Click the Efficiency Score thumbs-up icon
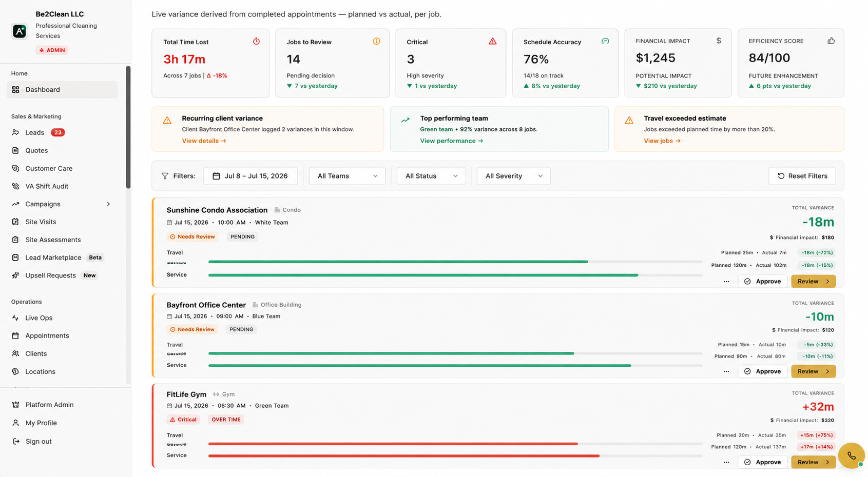 click(831, 41)
